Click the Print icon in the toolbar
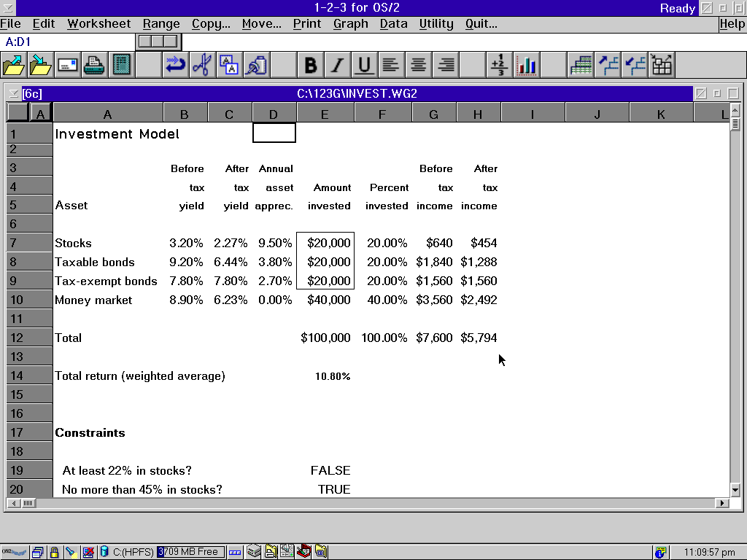 [93, 66]
